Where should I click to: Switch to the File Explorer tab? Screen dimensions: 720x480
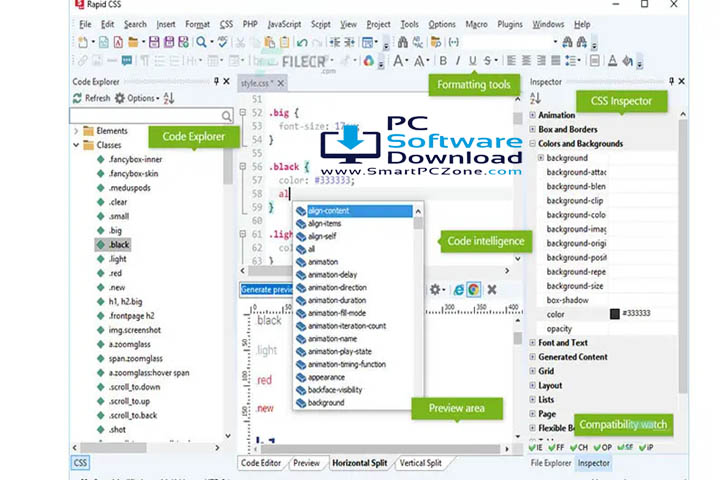click(x=551, y=463)
